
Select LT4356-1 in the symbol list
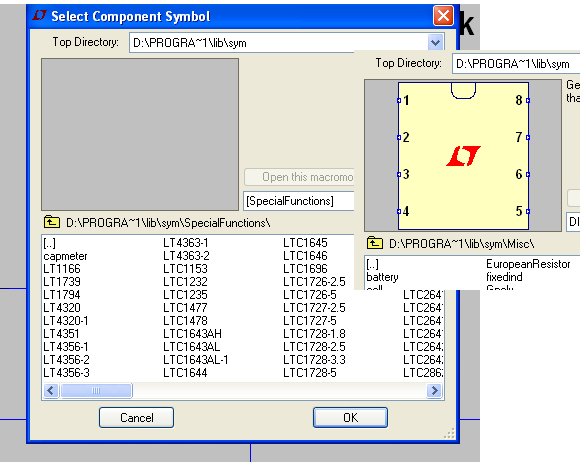[x=66, y=347]
